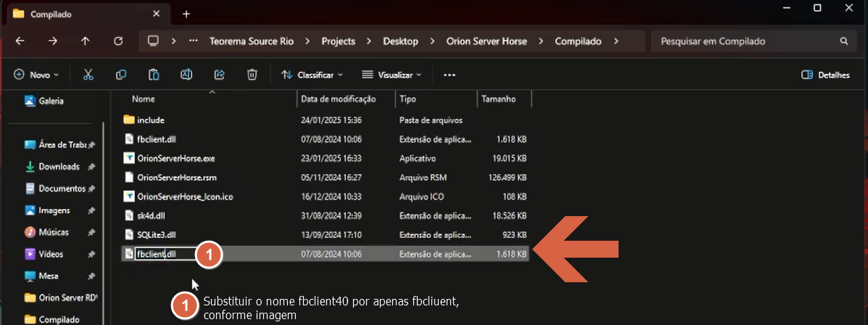
Task: Open Orion Server RDW sidebar folder
Action: [x=60, y=298]
